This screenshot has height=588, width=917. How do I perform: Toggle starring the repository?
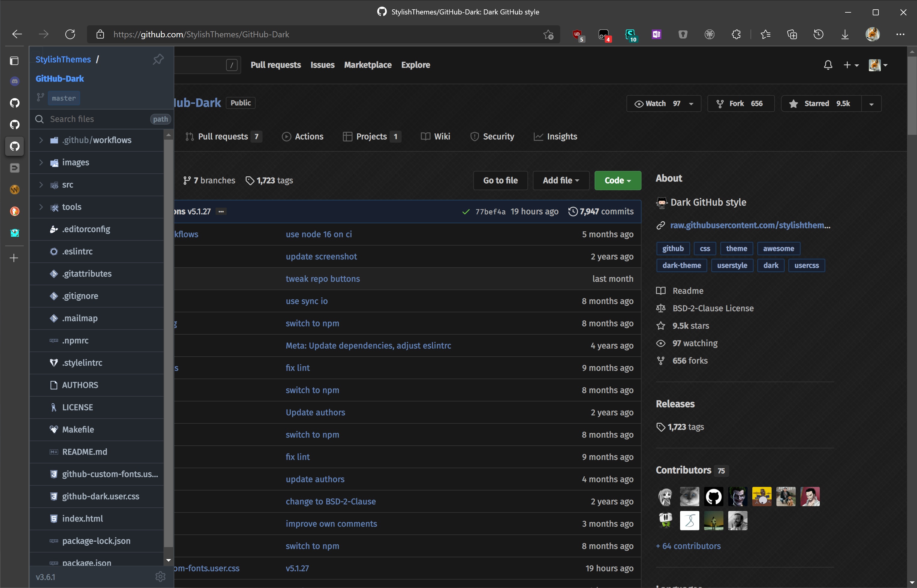(819, 103)
